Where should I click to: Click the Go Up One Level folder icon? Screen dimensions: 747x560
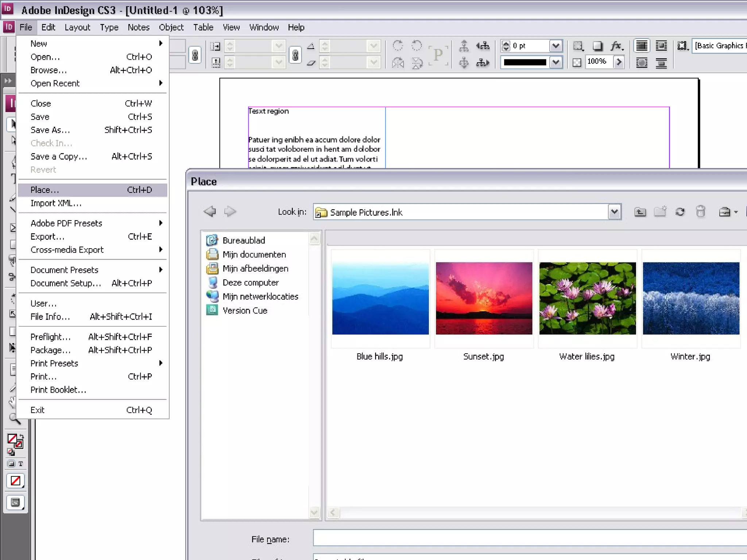click(x=640, y=212)
